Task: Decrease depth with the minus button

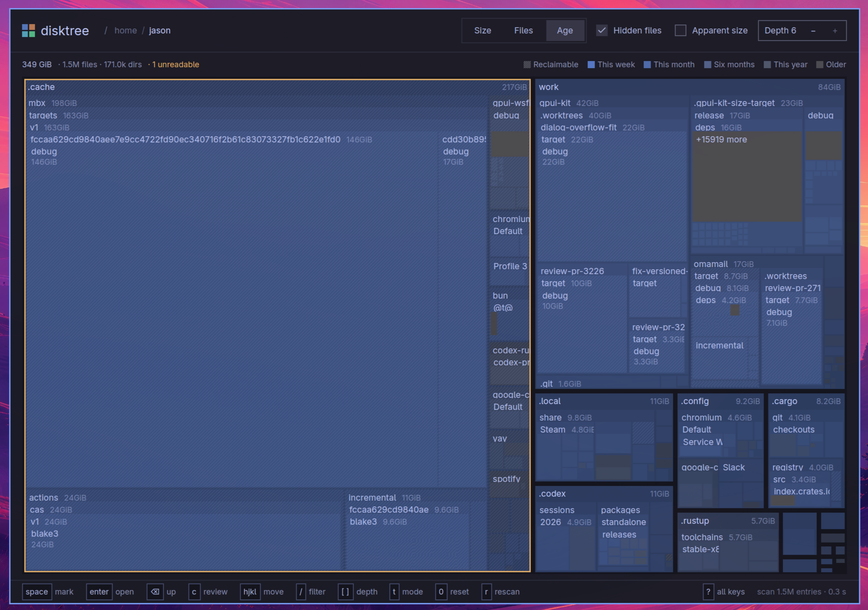Action: [813, 31]
